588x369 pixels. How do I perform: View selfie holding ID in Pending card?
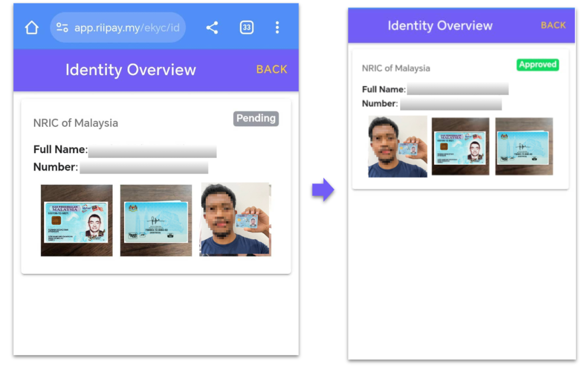(235, 219)
